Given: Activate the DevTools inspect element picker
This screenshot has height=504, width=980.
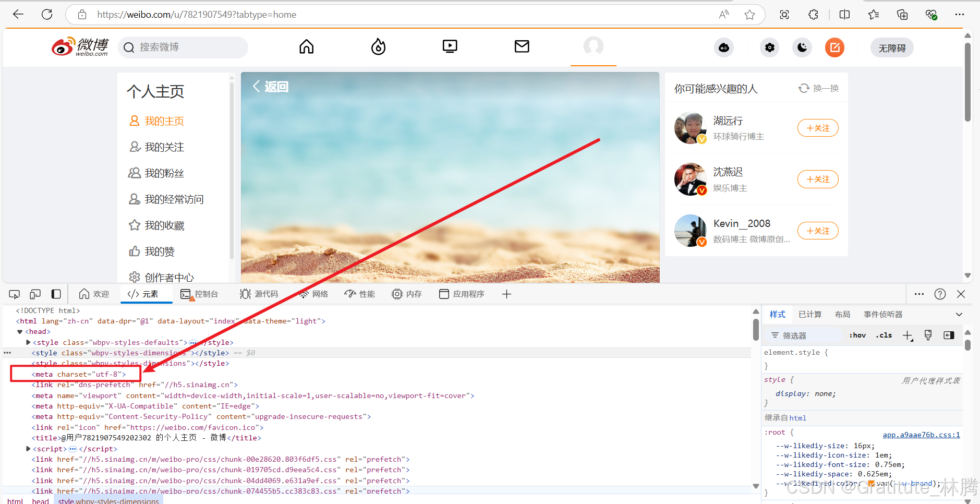Looking at the screenshot, I should 14,294.
